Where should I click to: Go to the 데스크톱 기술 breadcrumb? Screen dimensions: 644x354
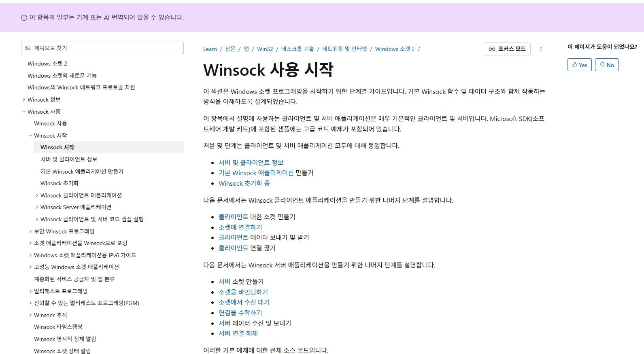coord(298,49)
